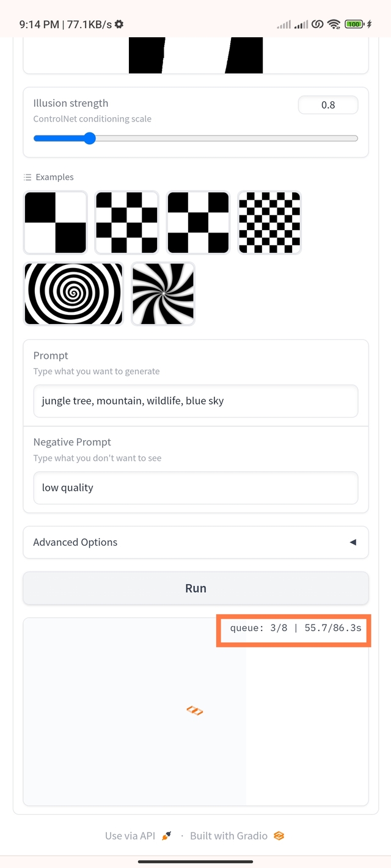This screenshot has height=868, width=391.
Task: Click the Gradio logo icon in footer
Action: (279, 836)
